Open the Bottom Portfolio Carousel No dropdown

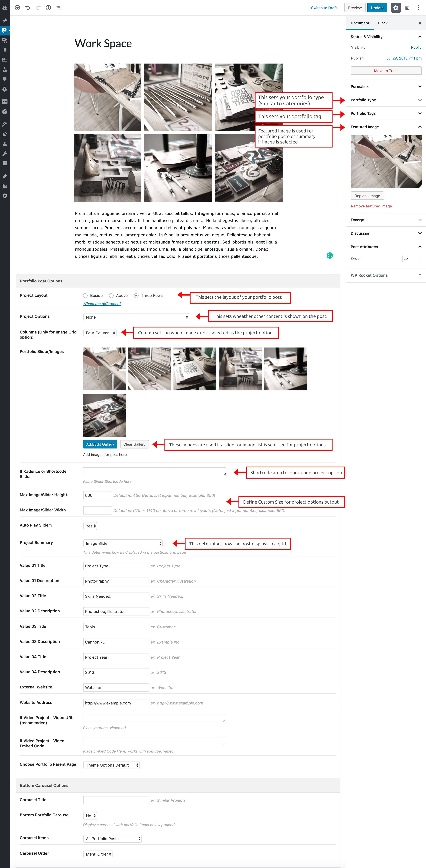(x=90, y=815)
